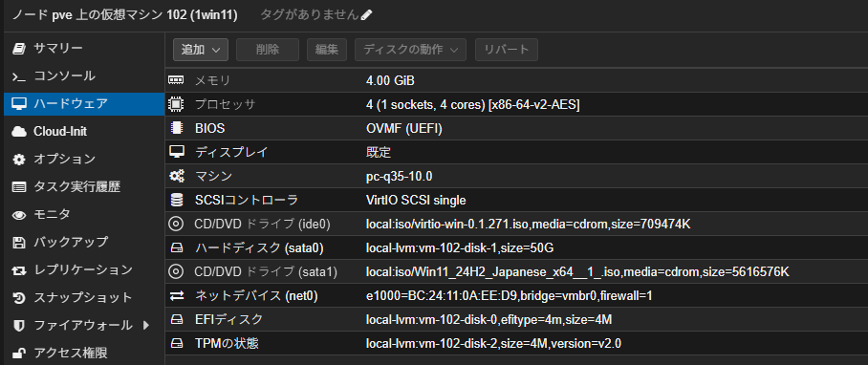Click the memory chip icon

click(x=176, y=81)
